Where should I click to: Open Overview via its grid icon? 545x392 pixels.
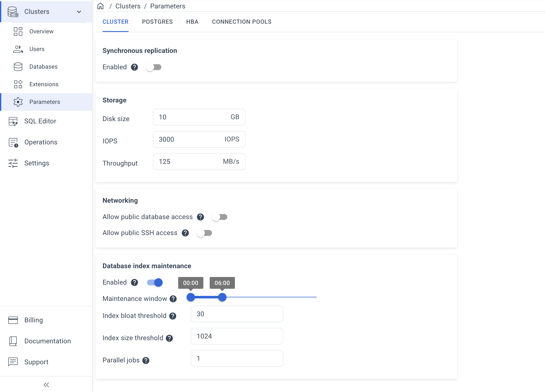pyautogui.click(x=18, y=31)
